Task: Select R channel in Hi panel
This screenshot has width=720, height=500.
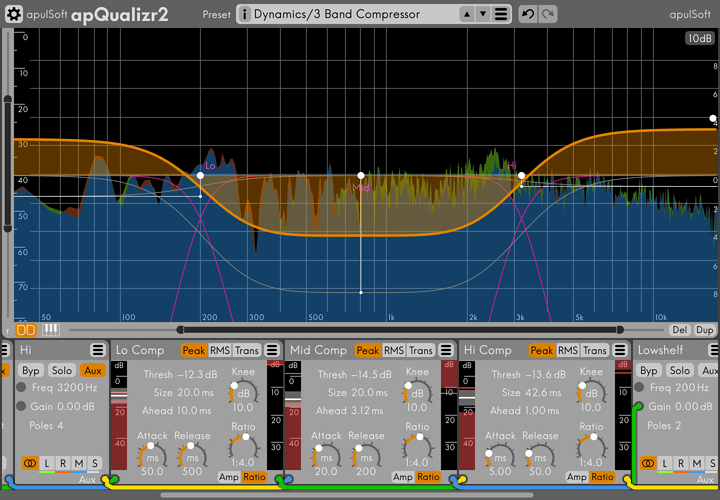Action: pos(63,463)
